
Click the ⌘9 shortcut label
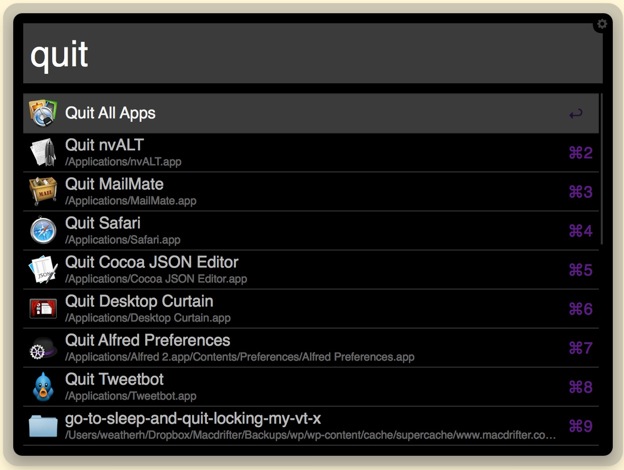click(581, 426)
